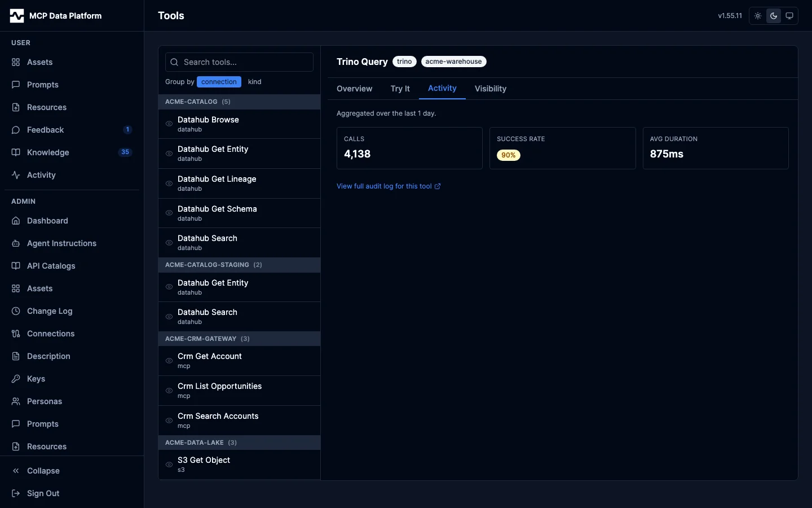The height and width of the screenshot is (508, 812).
Task: Click the Feedback count badge 1
Action: coord(127,130)
